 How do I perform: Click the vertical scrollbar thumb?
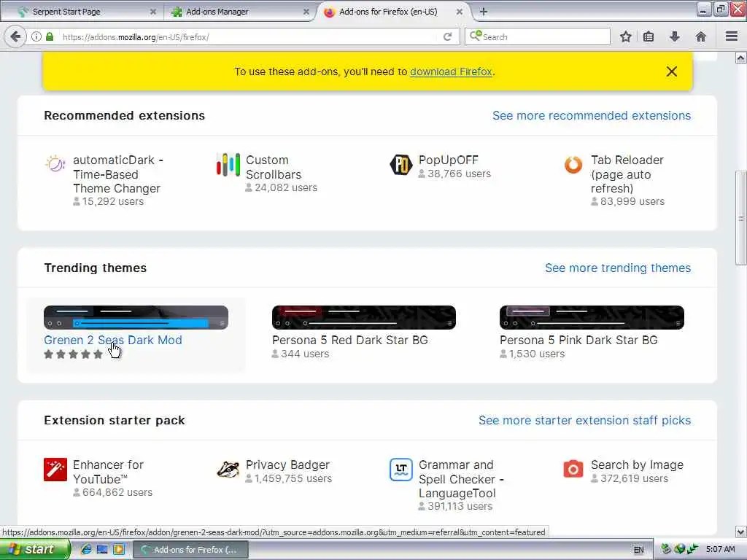pyautogui.click(x=740, y=217)
